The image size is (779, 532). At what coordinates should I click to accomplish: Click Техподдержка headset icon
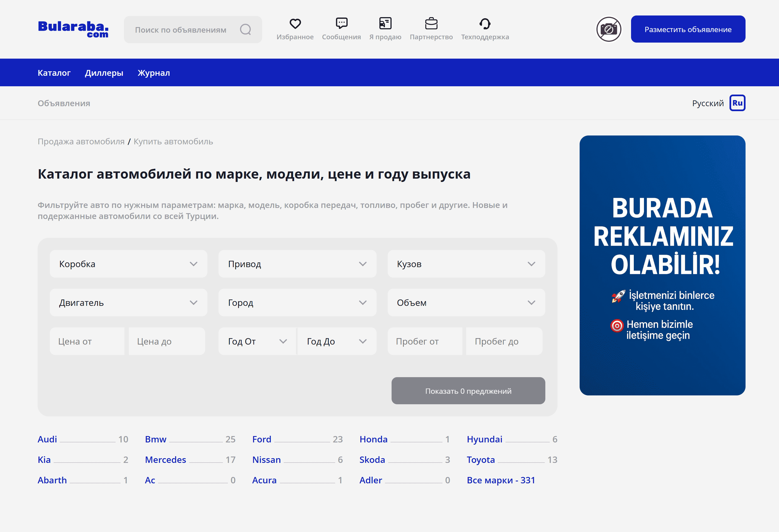click(485, 24)
